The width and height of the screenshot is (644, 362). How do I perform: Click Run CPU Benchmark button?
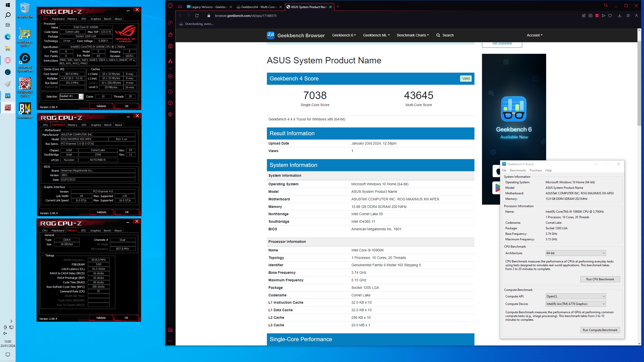[600, 279]
